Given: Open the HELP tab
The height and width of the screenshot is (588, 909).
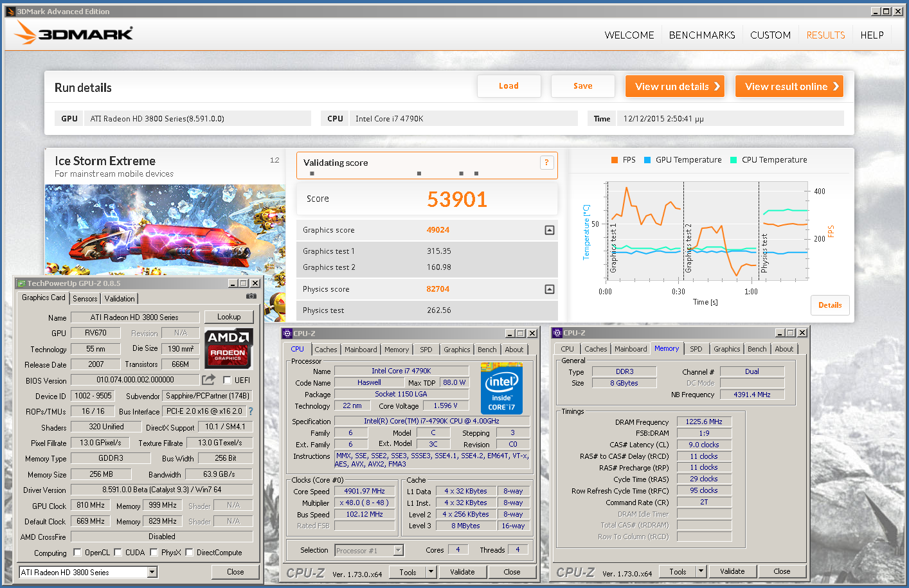Looking at the screenshot, I should click(872, 35).
